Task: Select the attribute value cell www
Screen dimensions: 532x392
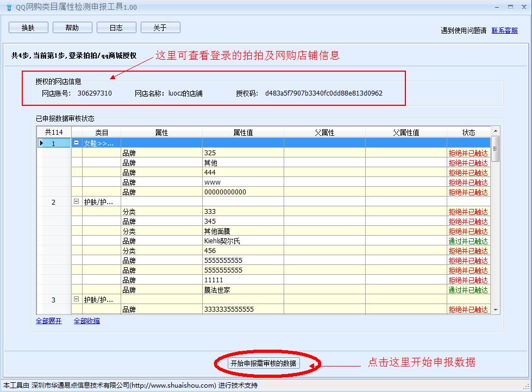Action: (x=243, y=182)
